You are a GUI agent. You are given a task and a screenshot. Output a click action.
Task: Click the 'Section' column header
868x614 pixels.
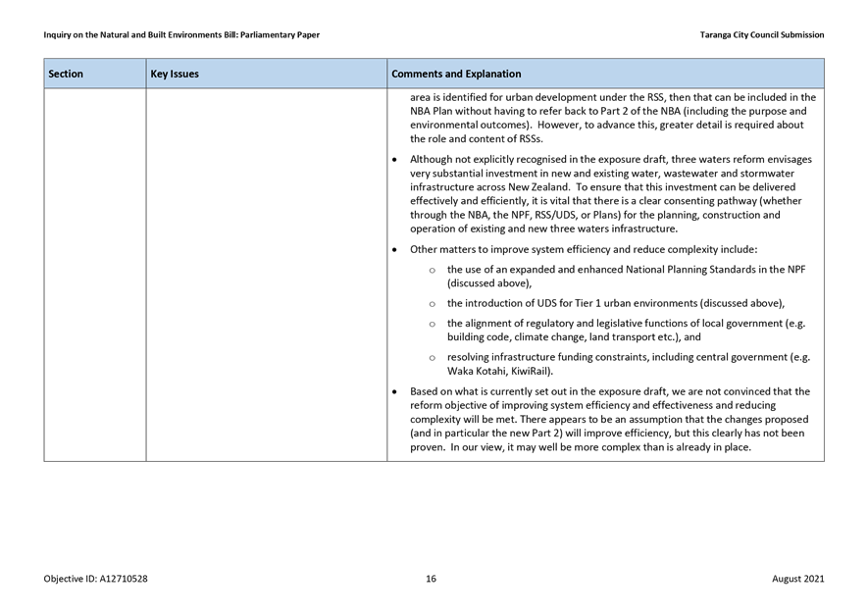coord(95,74)
